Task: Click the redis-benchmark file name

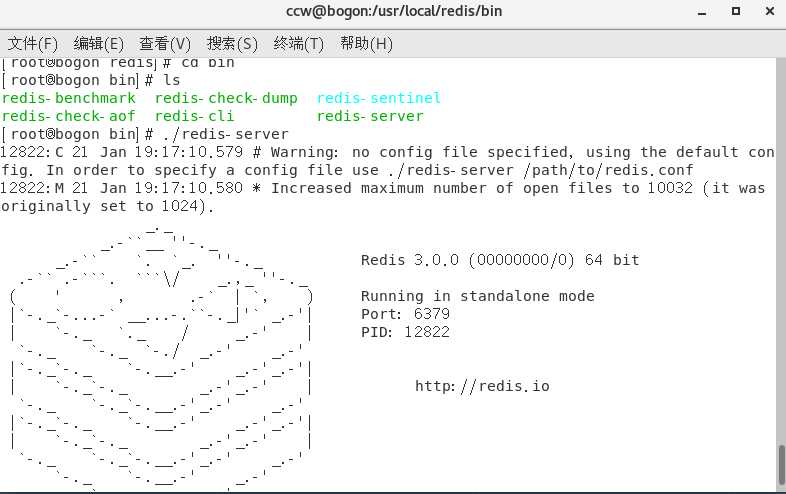Action: pyautogui.click(x=69, y=98)
